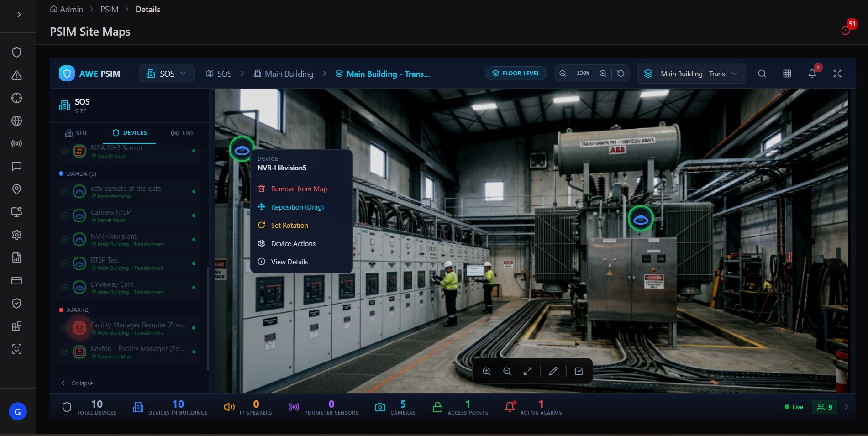Open the SOS site dropdown
868x436 pixels.
(167, 74)
